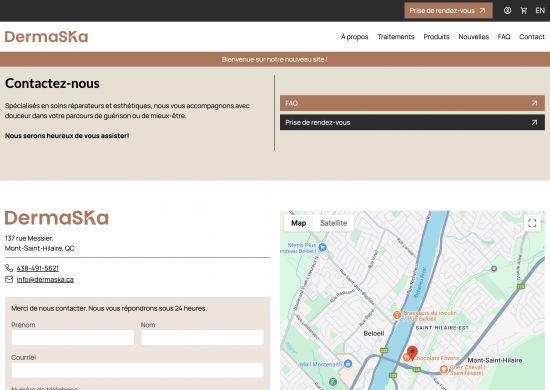Screen dimensions: 550x390
Task: Call phone number 438-491-5621
Action: tap(38, 268)
